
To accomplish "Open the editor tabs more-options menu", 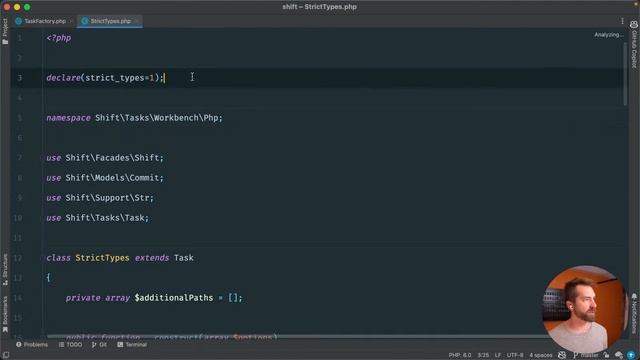I will click(x=622, y=21).
